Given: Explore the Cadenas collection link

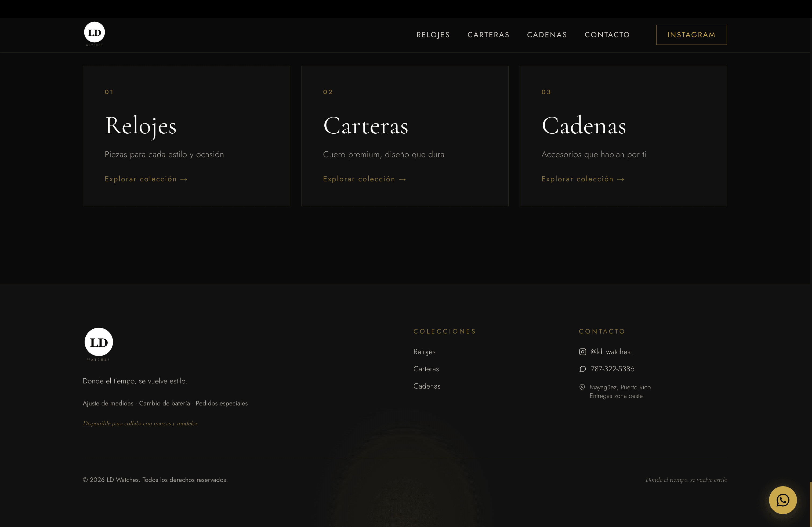Looking at the screenshot, I should coord(583,179).
